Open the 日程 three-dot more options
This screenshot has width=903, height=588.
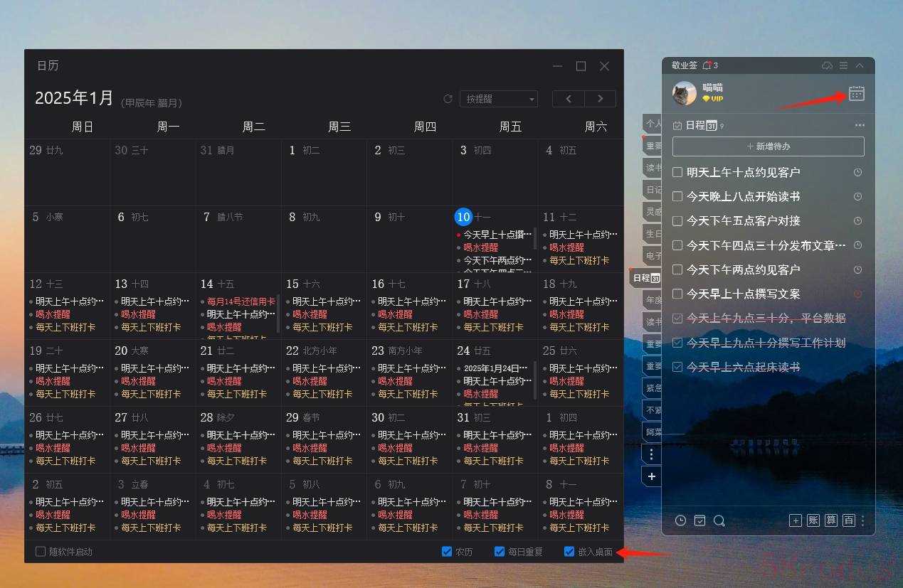(860, 125)
